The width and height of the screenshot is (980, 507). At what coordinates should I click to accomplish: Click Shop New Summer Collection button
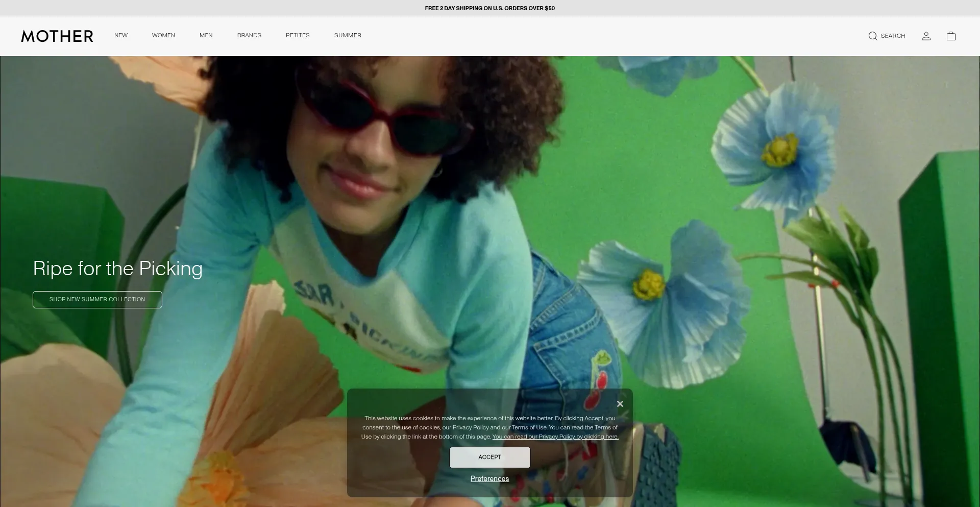point(97,300)
